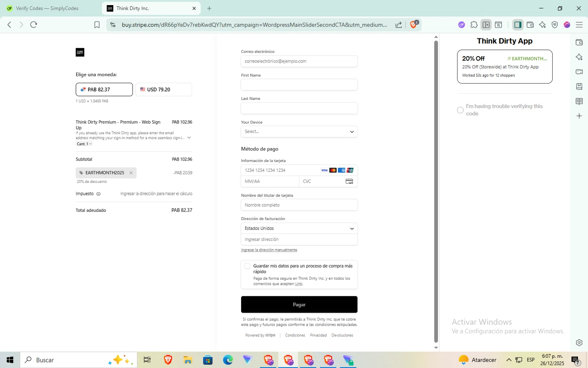This screenshot has width=588, height=368.
Task: Open Leo AI from the toolbar
Action: pyautogui.click(x=543, y=25)
